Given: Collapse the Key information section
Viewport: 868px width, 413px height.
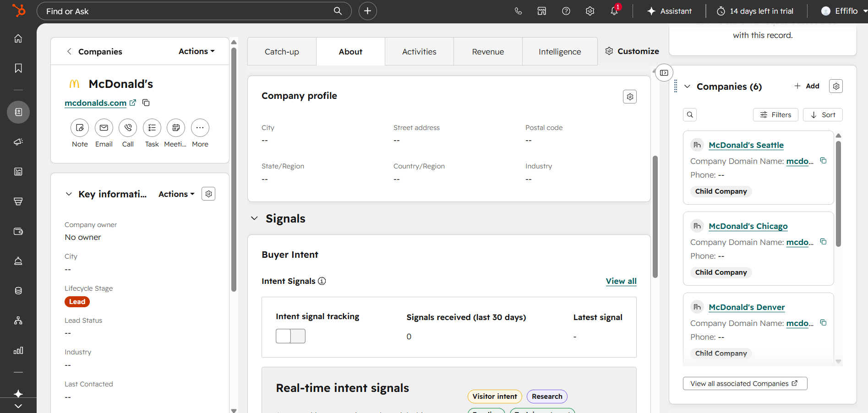Looking at the screenshot, I should 69,194.
